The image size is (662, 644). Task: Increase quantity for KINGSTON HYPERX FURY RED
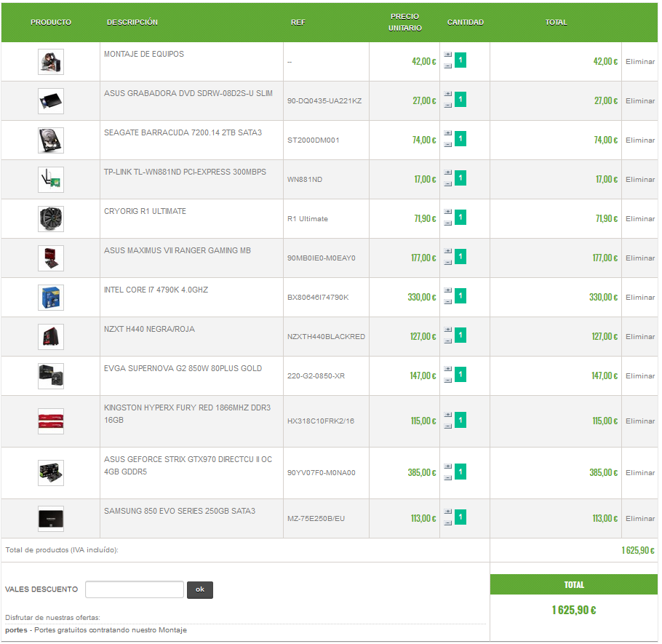448,415
